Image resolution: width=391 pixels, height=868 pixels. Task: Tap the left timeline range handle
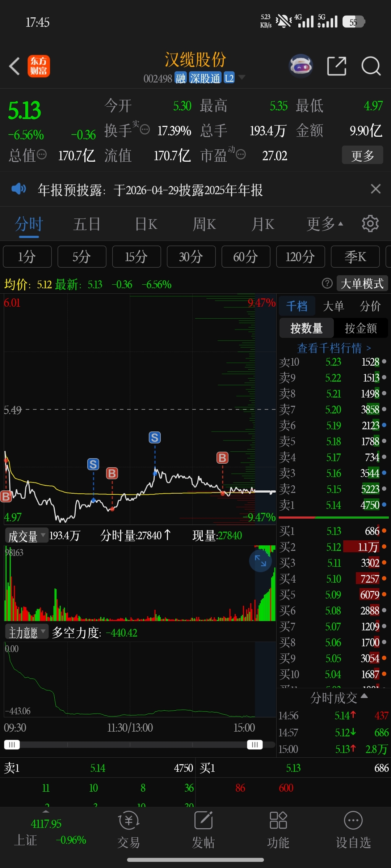pos(12,745)
